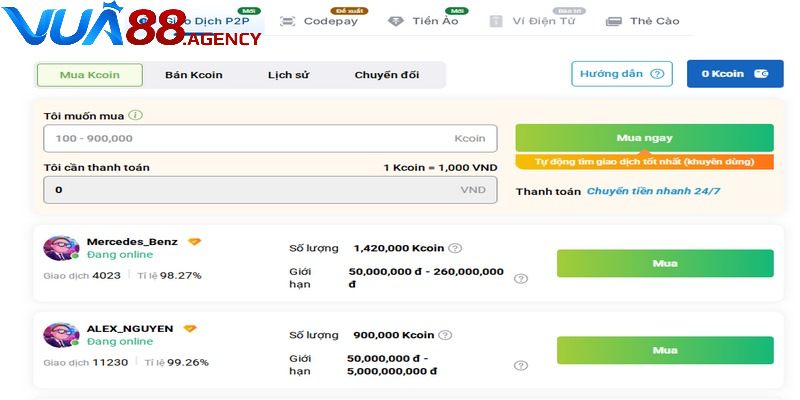Click info icon beside Tôi muốn mua

pyautogui.click(x=136, y=116)
